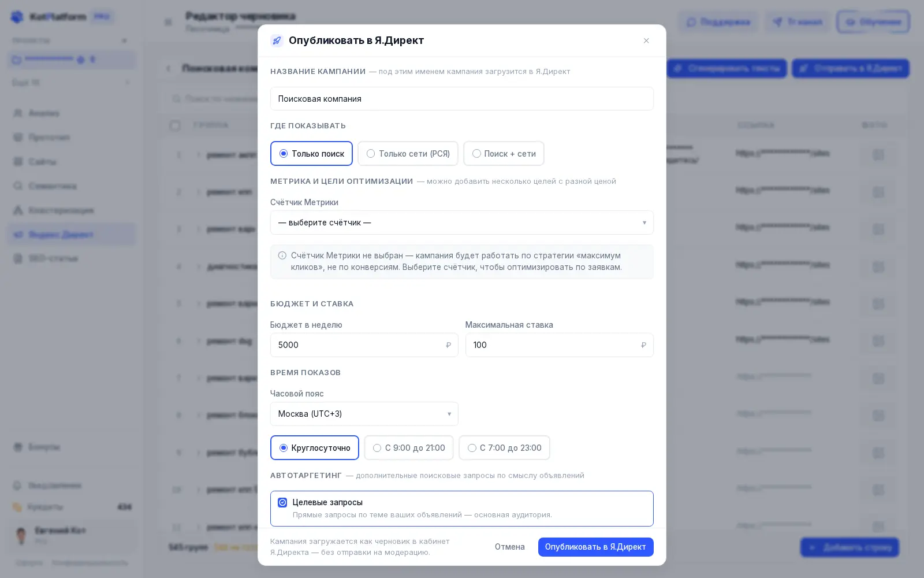
Task: Open 'Уведомления' in the background sidebar
Action: (x=72, y=486)
